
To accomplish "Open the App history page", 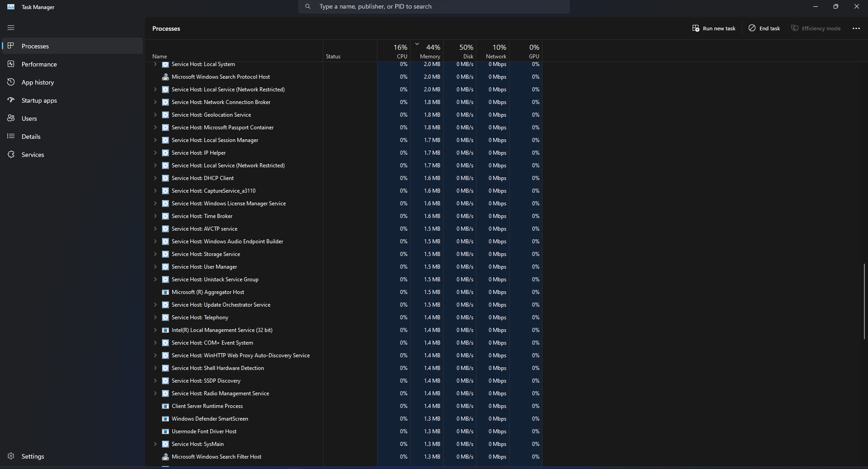I will 72,82.
